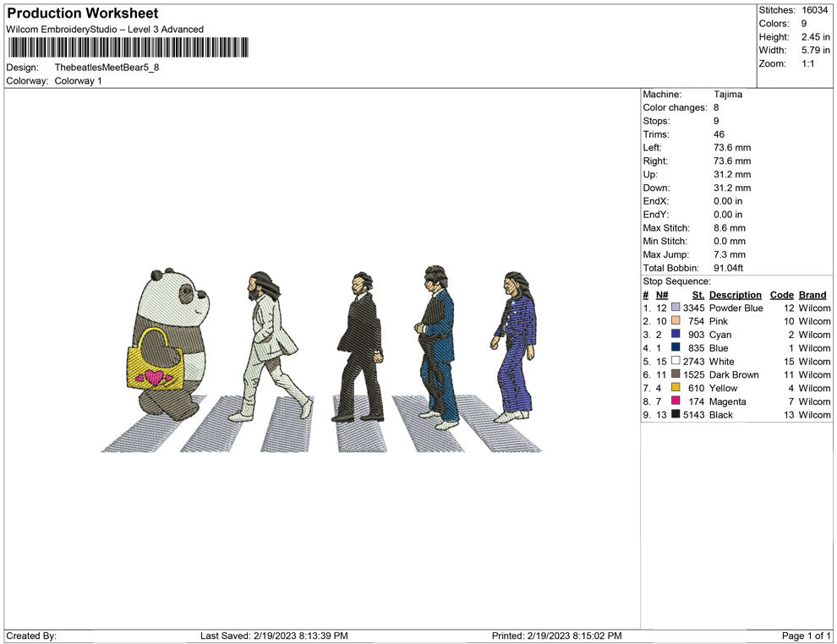Screen dimensions: 837x644
Task: Click the figure in the dark blue suit
Action: click(436, 348)
